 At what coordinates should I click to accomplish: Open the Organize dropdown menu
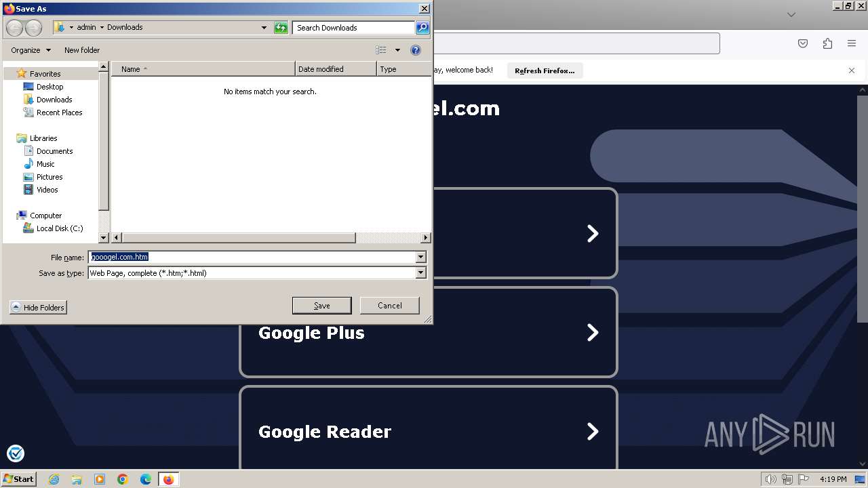pos(31,50)
